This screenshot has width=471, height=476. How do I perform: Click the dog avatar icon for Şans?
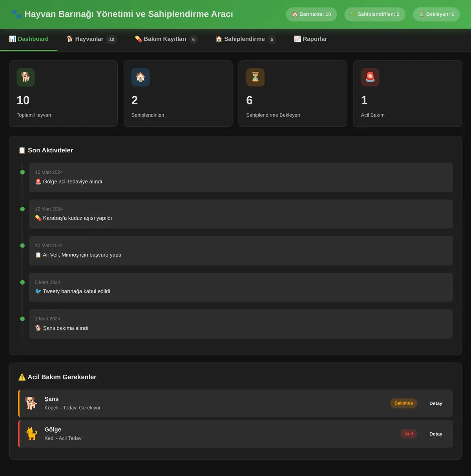coord(31,403)
